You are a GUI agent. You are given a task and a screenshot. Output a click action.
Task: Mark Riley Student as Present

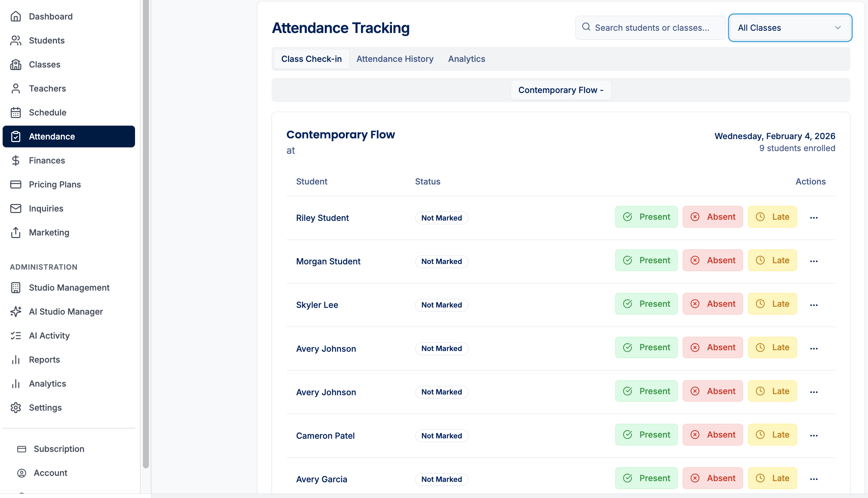point(646,217)
